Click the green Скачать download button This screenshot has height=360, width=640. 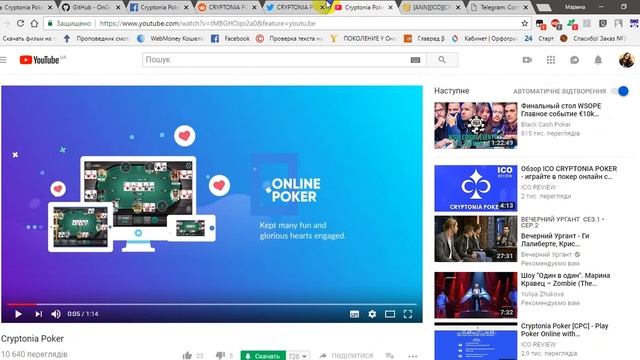click(x=263, y=356)
